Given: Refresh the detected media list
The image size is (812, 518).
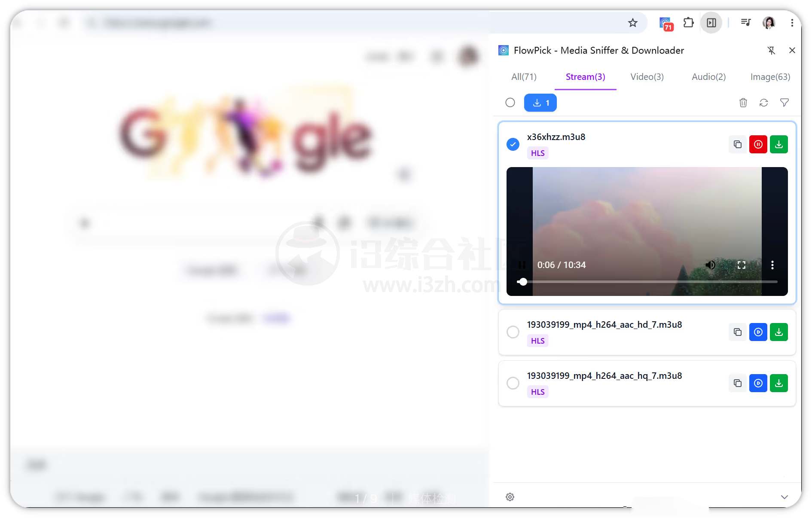Looking at the screenshot, I should [x=763, y=103].
